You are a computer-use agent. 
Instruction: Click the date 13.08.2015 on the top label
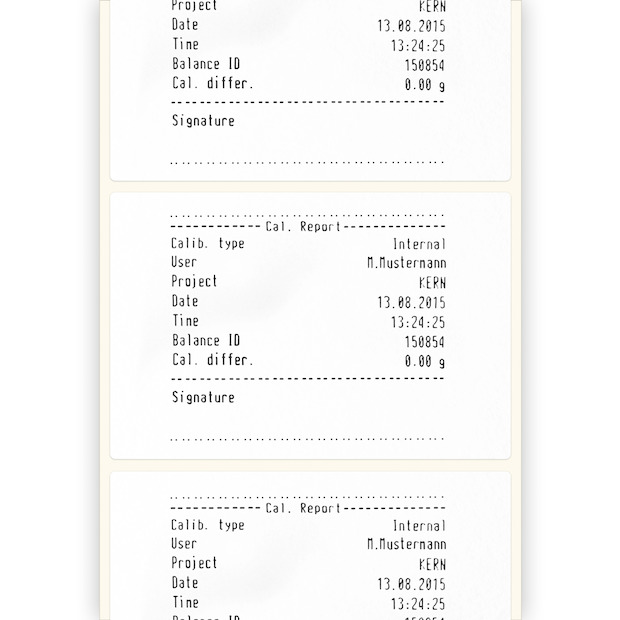pos(411,26)
